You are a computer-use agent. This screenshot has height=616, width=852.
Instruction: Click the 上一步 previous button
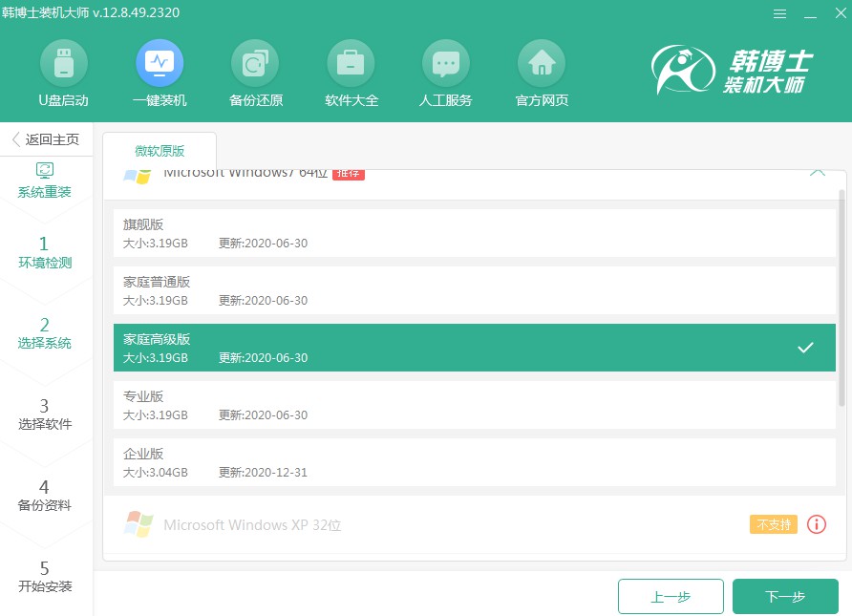[x=671, y=597]
